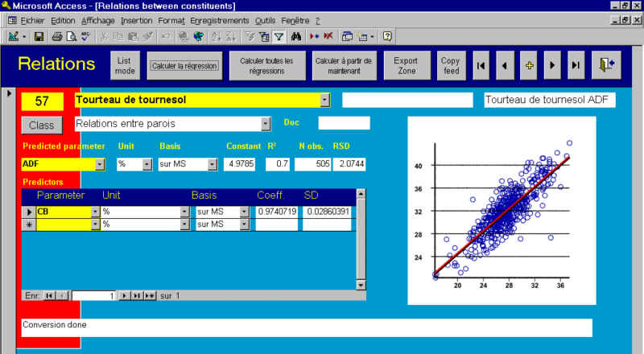Open the Enregistrements menu
Image resolution: width=644 pixels, height=354 pixels.
(x=220, y=19)
